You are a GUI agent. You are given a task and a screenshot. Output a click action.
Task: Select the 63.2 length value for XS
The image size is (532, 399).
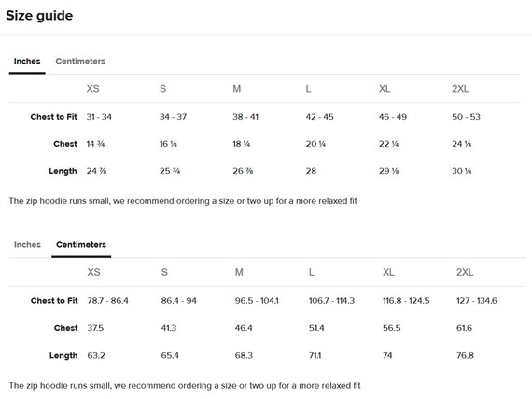point(96,355)
